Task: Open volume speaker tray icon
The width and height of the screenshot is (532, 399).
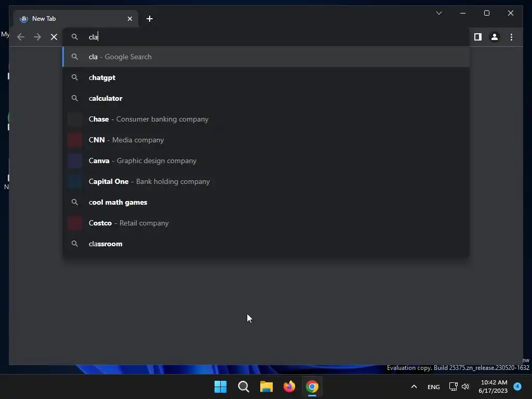Action: (x=465, y=387)
